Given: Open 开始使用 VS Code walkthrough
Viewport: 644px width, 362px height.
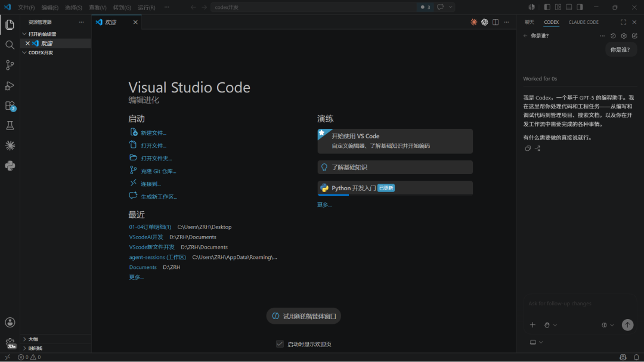Looking at the screenshot, I should (395, 141).
